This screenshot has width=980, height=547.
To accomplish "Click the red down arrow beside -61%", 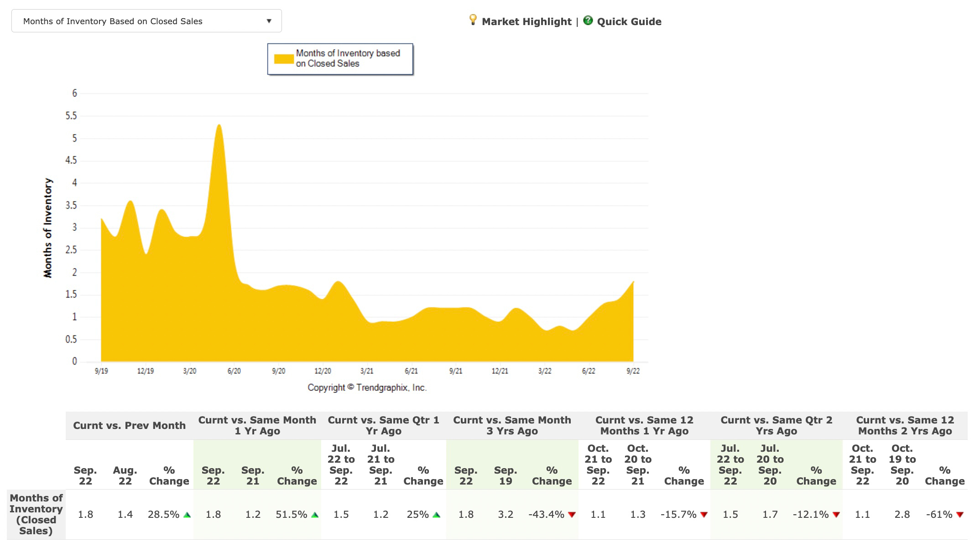I will [x=959, y=515].
